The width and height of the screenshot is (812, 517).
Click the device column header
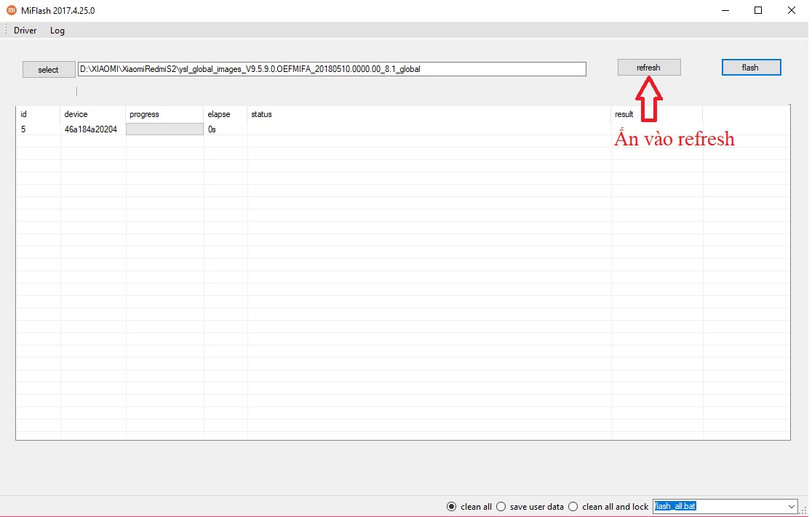tap(93, 114)
